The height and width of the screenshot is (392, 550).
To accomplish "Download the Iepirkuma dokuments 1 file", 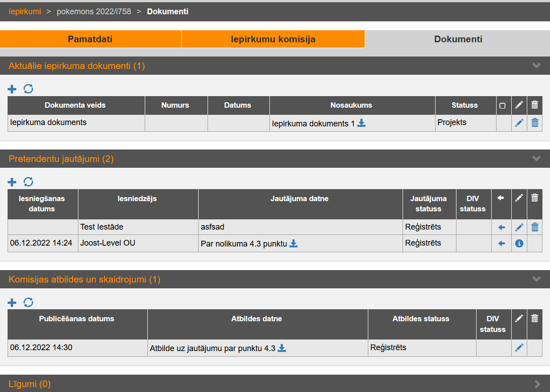I will pos(362,123).
